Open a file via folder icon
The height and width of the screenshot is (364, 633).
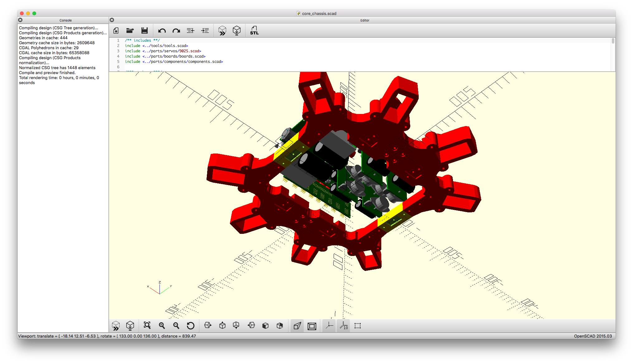point(130,31)
